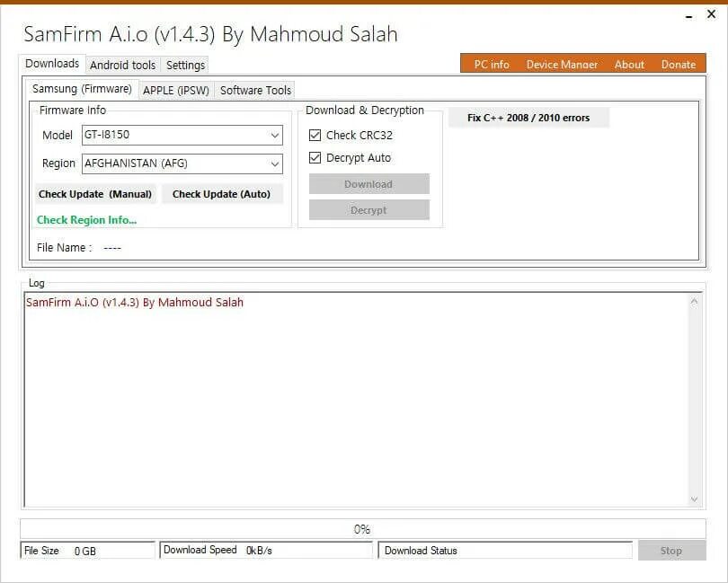Image resolution: width=728 pixels, height=583 pixels.
Task: Click inside the Model GT-I8150 field
Action: (x=182, y=135)
